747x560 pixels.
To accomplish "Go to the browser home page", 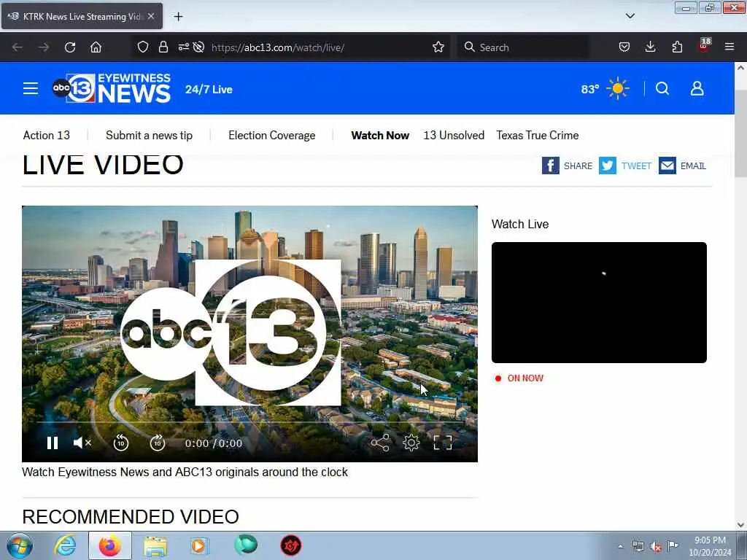I will (x=96, y=47).
